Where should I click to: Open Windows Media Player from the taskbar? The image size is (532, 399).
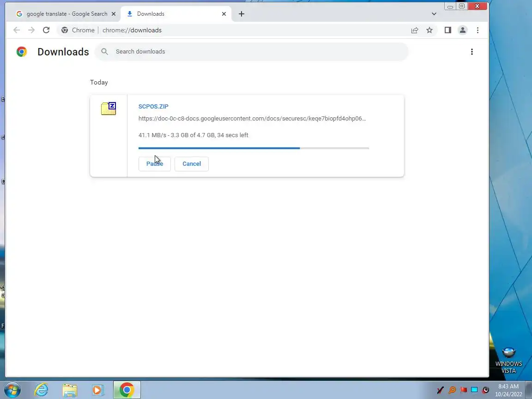tap(98, 390)
